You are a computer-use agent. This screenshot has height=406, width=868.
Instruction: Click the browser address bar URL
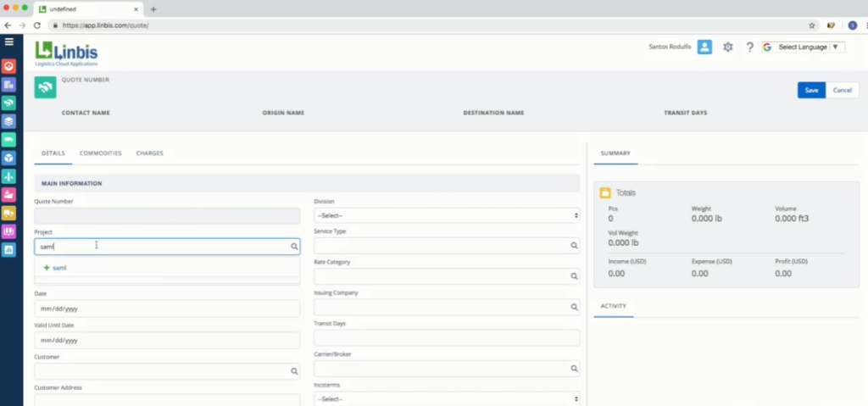coord(106,25)
